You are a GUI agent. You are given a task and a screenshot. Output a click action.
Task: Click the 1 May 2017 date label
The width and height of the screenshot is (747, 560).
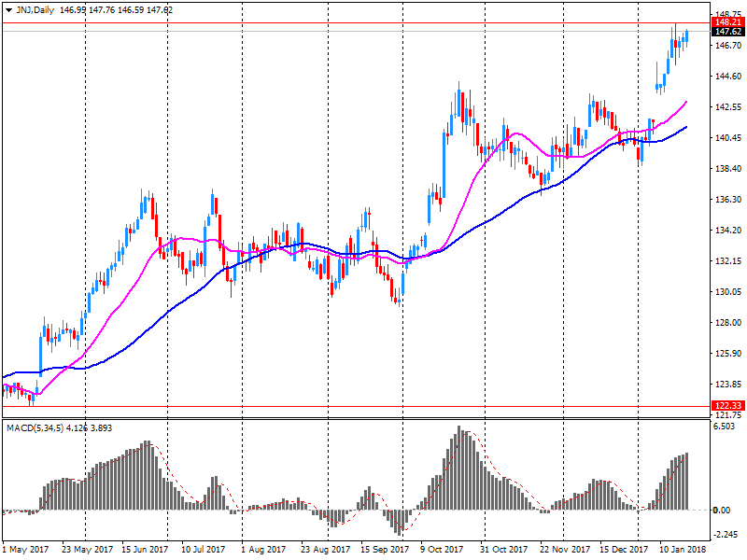pyautogui.click(x=27, y=550)
